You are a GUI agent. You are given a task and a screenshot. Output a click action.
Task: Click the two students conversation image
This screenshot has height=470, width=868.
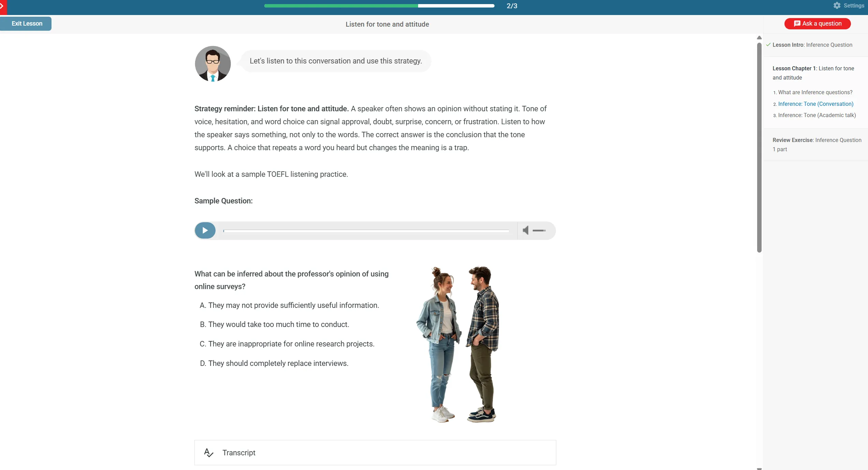(x=458, y=344)
